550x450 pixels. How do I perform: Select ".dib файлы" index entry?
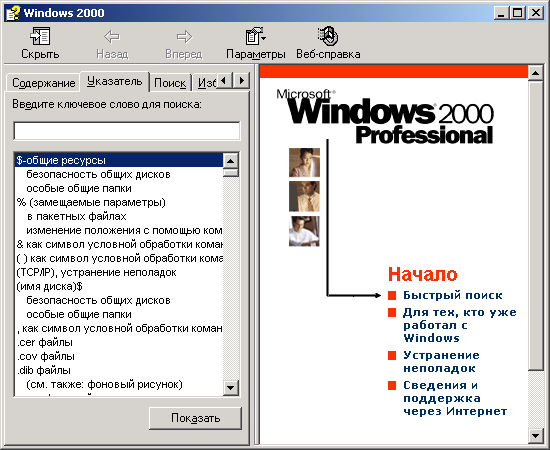(x=44, y=370)
